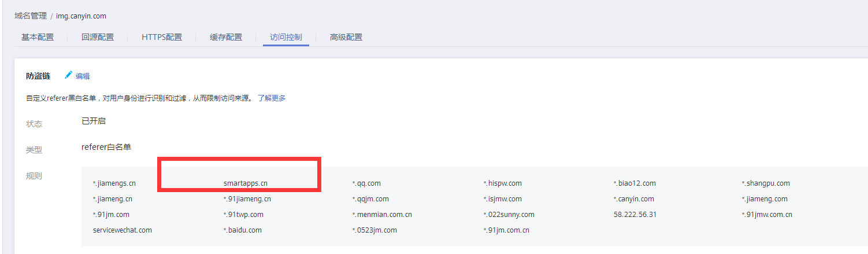Click the *.jiamengs.cn rule entry

point(114,183)
